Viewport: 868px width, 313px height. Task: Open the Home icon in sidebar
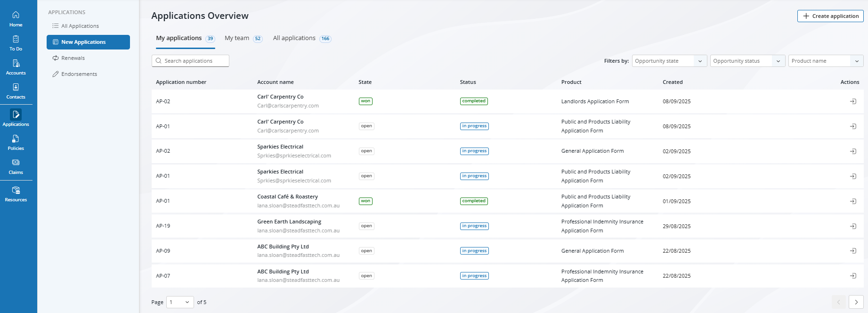point(16,18)
